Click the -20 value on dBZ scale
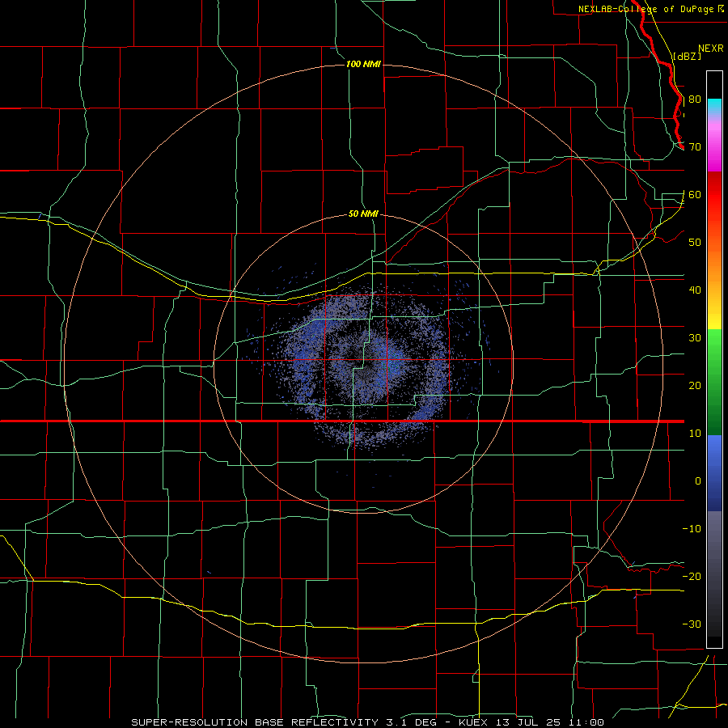 pyautogui.click(x=692, y=577)
